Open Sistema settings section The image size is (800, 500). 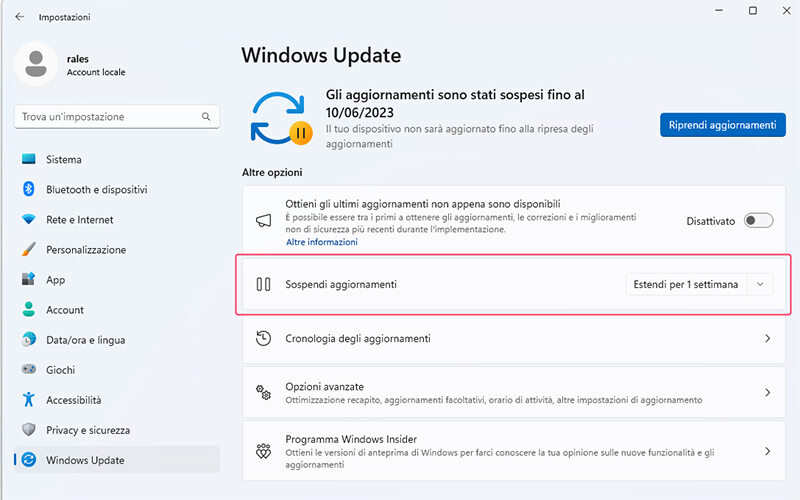[x=117, y=159]
